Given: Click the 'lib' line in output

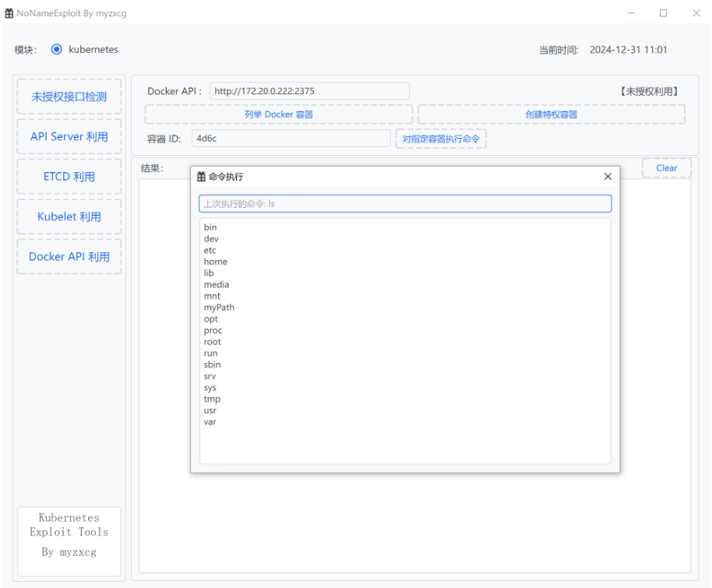Looking at the screenshot, I should click(x=209, y=273).
